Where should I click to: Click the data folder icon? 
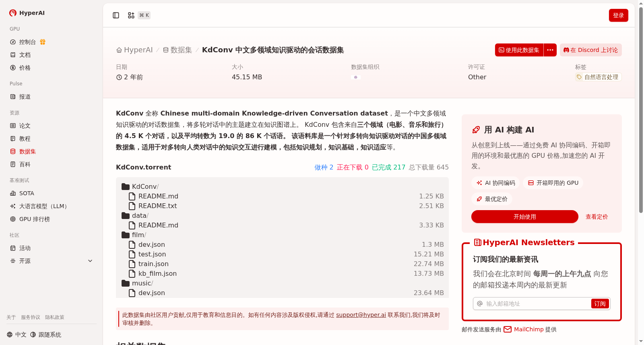point(126,215)
